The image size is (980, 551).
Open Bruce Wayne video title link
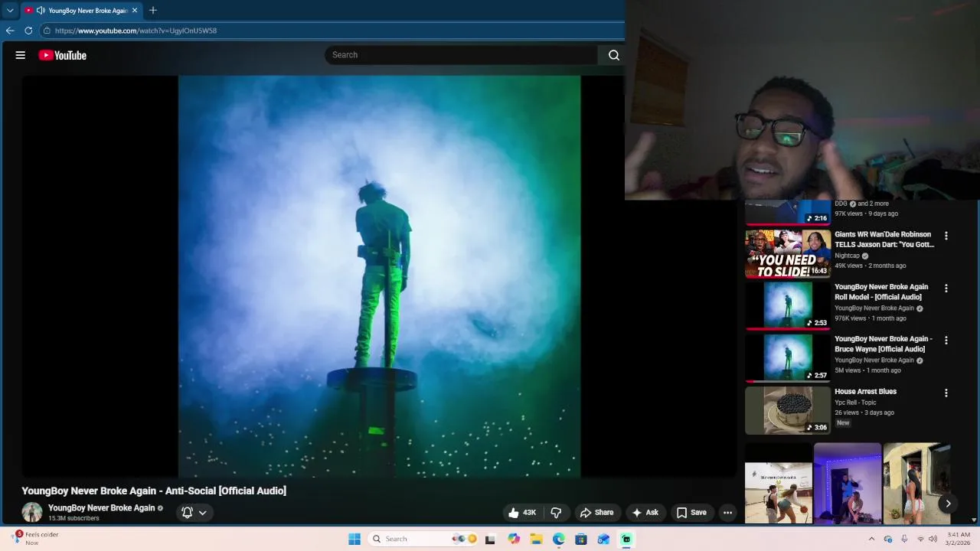884,344
